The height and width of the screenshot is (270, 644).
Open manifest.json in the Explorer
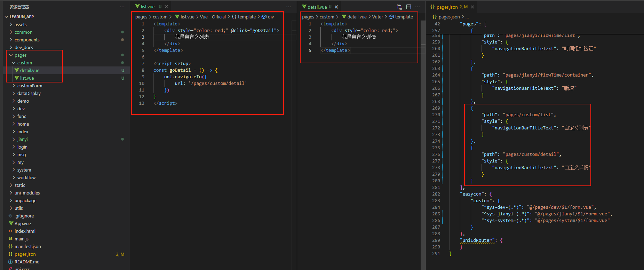(27, 247)
